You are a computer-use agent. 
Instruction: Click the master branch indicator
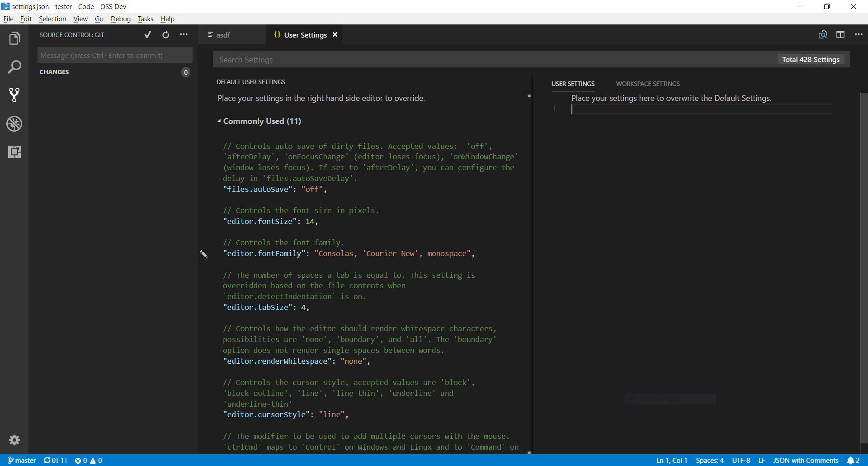tap(22, 460)
